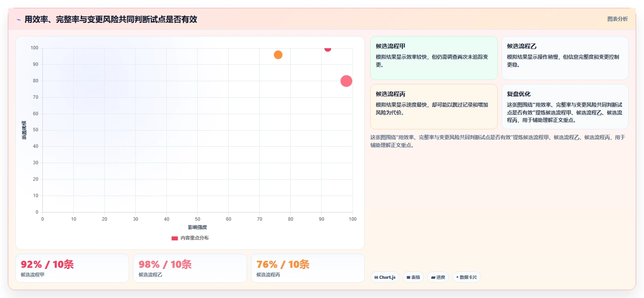Toggle the 内容重点分布 legend swatch
The height and width of the screenshot is (298, 644).
pos(175,238)
